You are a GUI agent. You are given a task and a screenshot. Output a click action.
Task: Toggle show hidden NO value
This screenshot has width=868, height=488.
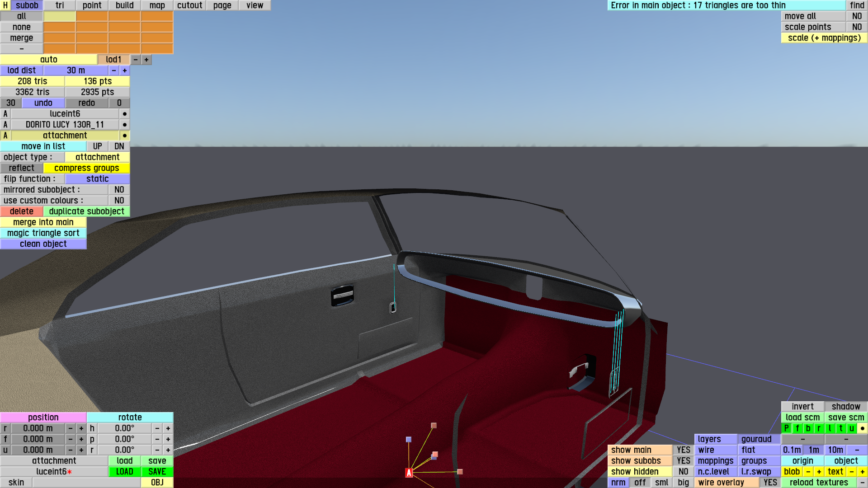tap(683, 472)
